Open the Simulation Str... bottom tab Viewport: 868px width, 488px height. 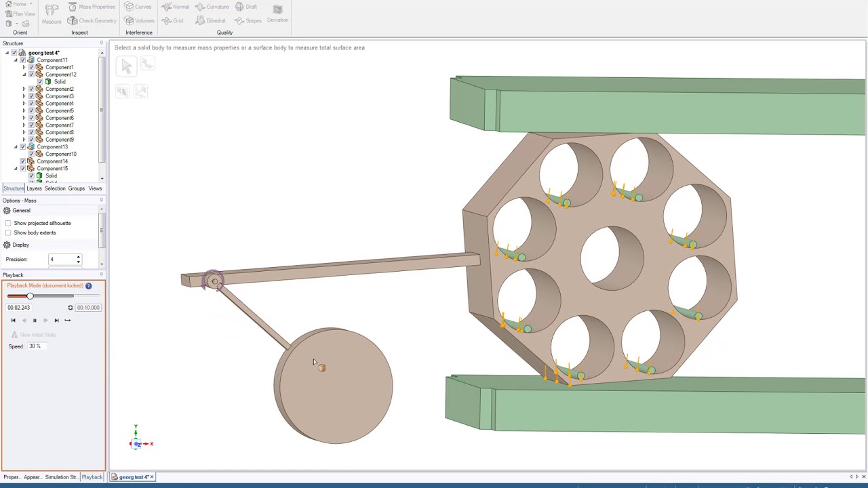tap(61, 477)
